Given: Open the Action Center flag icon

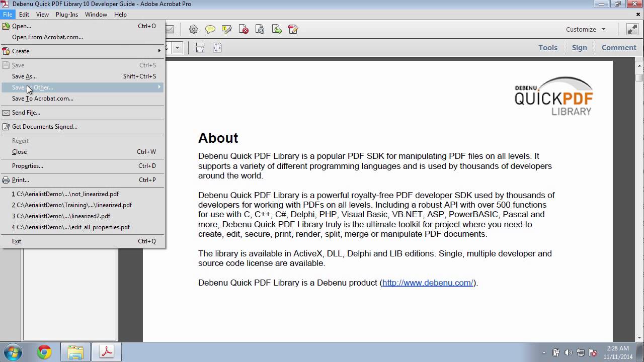Looking at the screenshot, I should pos(593,352).
